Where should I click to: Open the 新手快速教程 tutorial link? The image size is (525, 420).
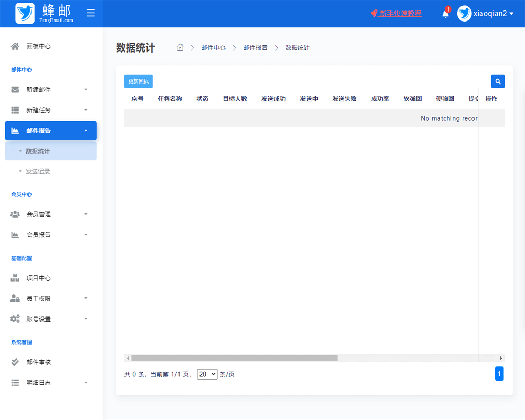point(400,13)
